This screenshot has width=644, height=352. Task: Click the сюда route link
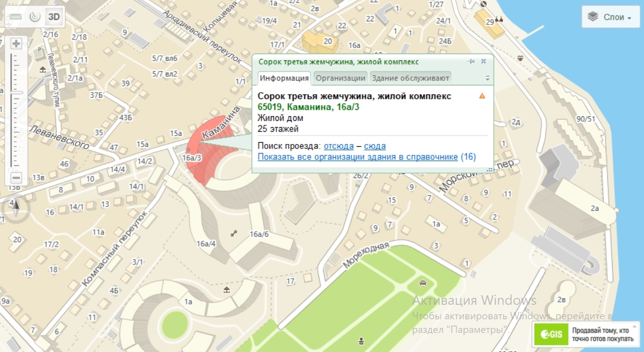(x=375, y=146)
